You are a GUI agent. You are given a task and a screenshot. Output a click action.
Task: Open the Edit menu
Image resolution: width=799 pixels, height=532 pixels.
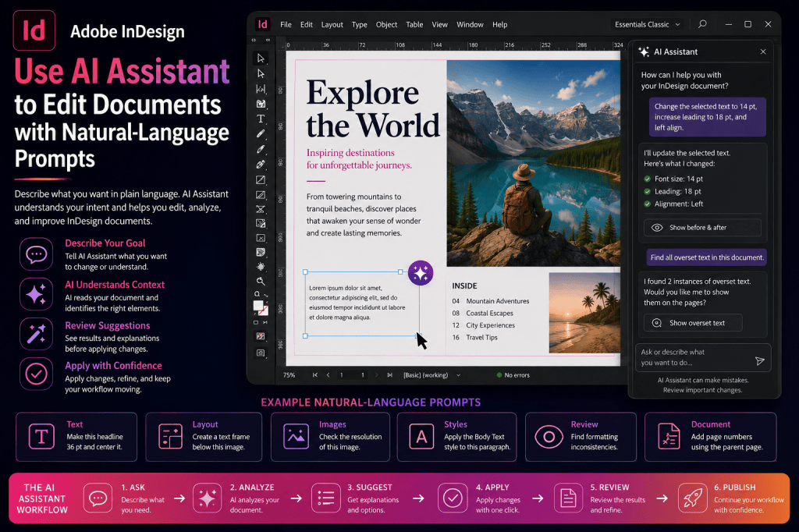coord(306,24)
